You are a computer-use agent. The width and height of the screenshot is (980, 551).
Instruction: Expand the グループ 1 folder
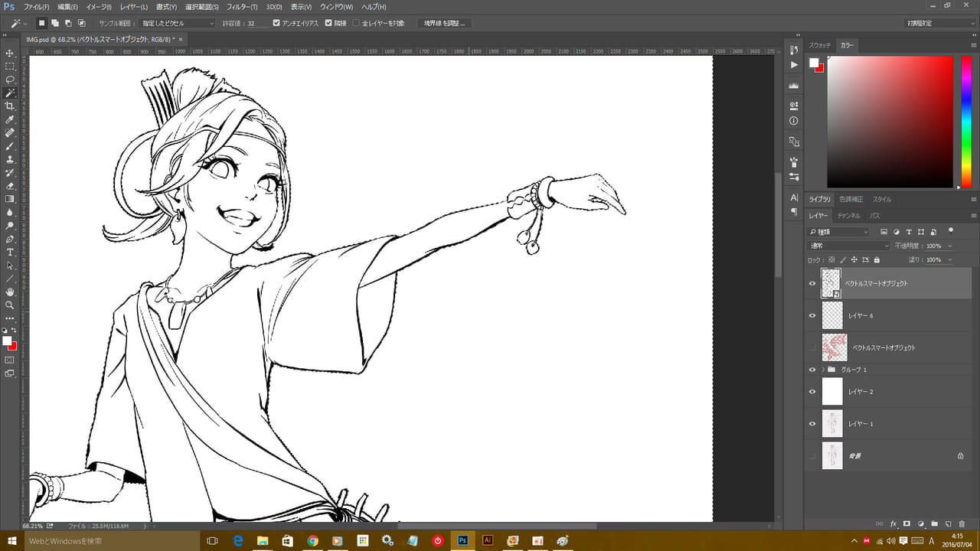click(x=823, y=370)
